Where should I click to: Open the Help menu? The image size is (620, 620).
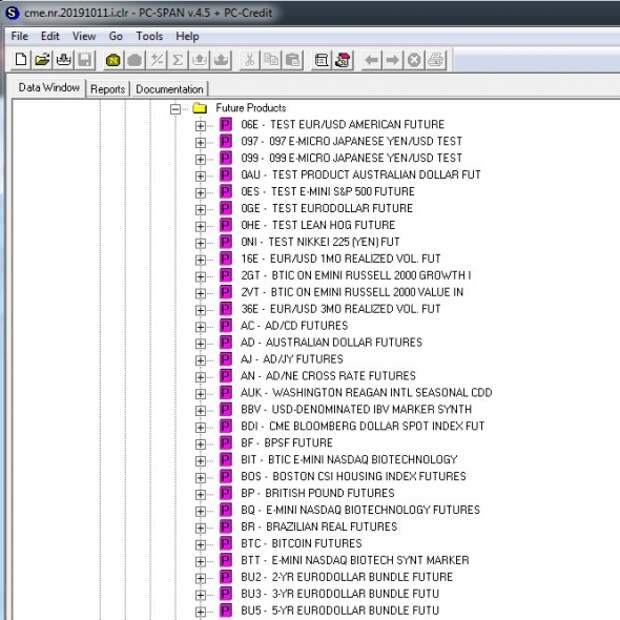(187, 36)
